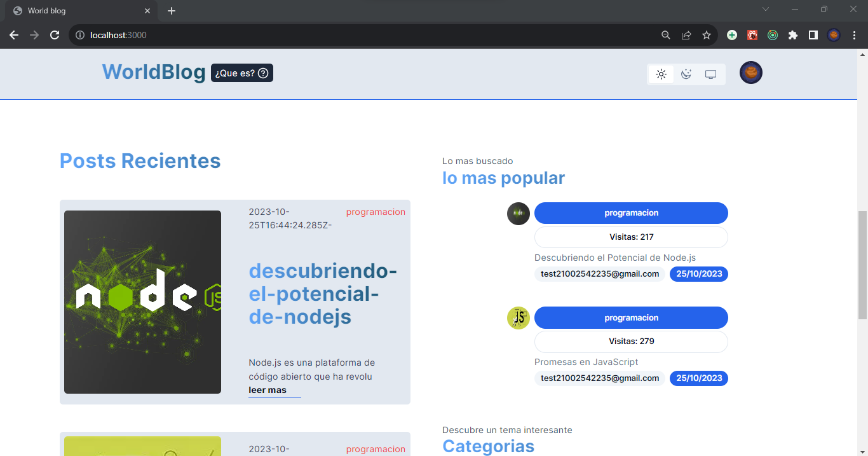Image resolution: width=868 pixels, height=456 pixels.
Task: Select the light theme sun icon
Action: (x=661, y=74)
